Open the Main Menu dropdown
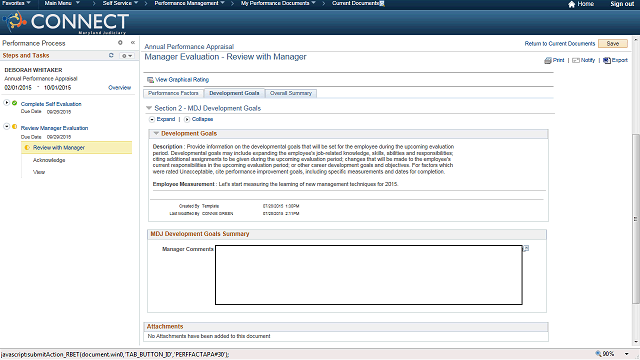 (x=62, y=3)
